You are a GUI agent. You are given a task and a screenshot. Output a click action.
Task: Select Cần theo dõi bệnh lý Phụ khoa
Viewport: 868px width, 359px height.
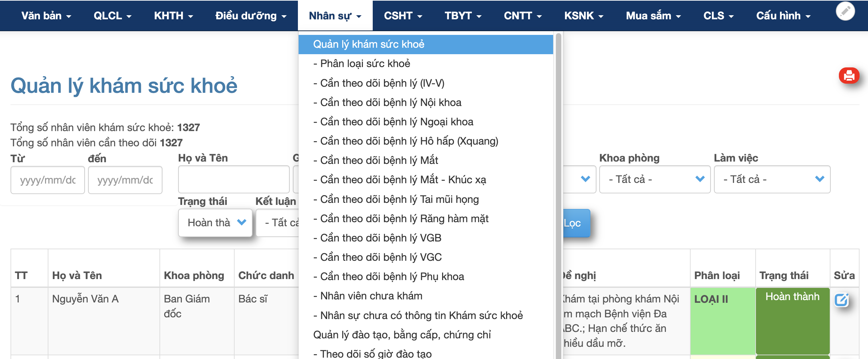392,277
